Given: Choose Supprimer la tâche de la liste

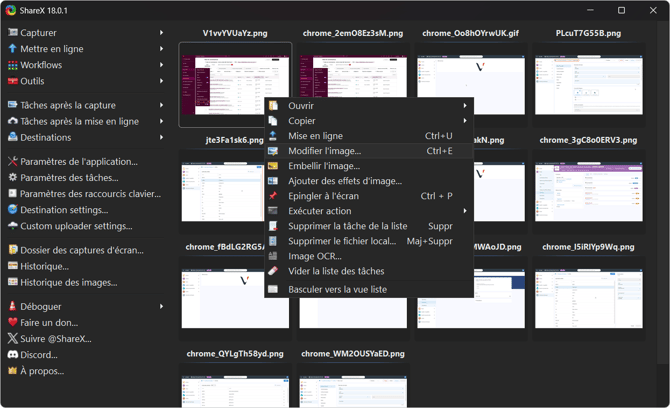Looking at the screenshot, I should click(369, 226).
